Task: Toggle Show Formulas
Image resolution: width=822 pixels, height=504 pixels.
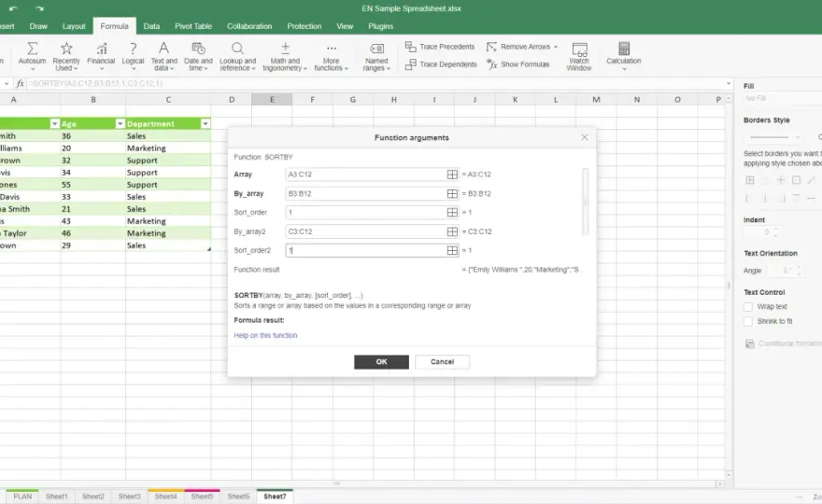Action: [x=517, y=64]
